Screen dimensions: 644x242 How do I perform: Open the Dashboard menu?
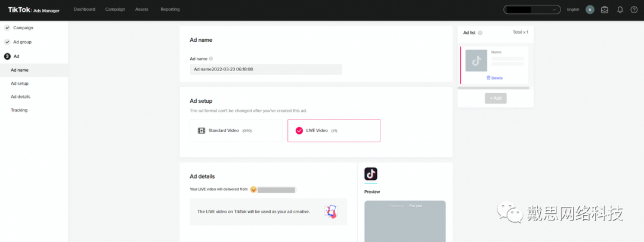[x=84, y=9]
